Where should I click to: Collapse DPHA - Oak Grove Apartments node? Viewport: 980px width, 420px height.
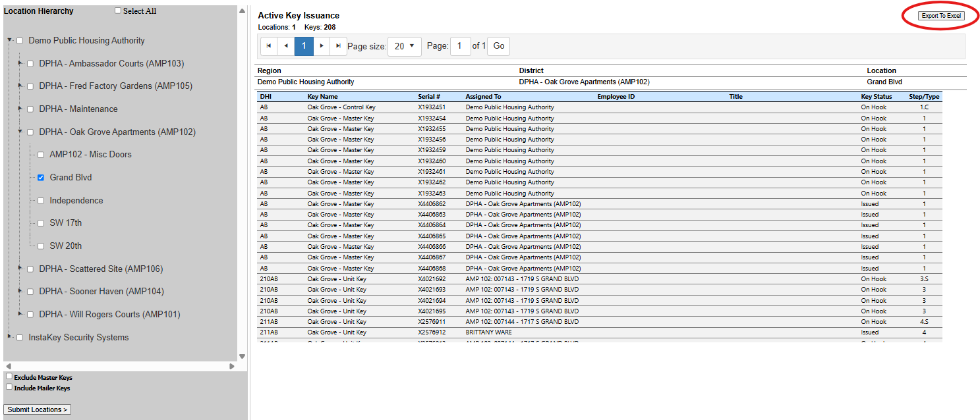coord(20,132)
